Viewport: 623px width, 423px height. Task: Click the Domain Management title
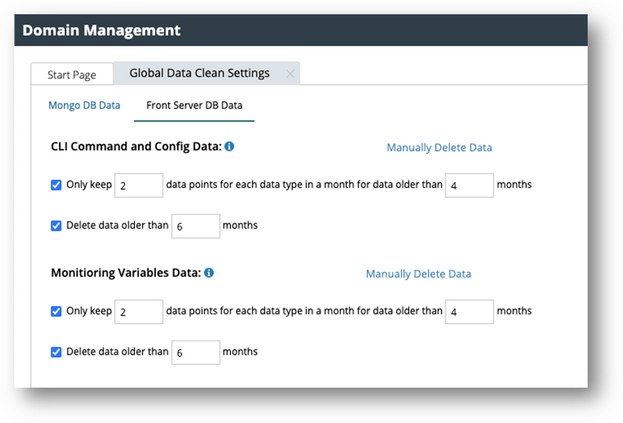pos(101,31)
